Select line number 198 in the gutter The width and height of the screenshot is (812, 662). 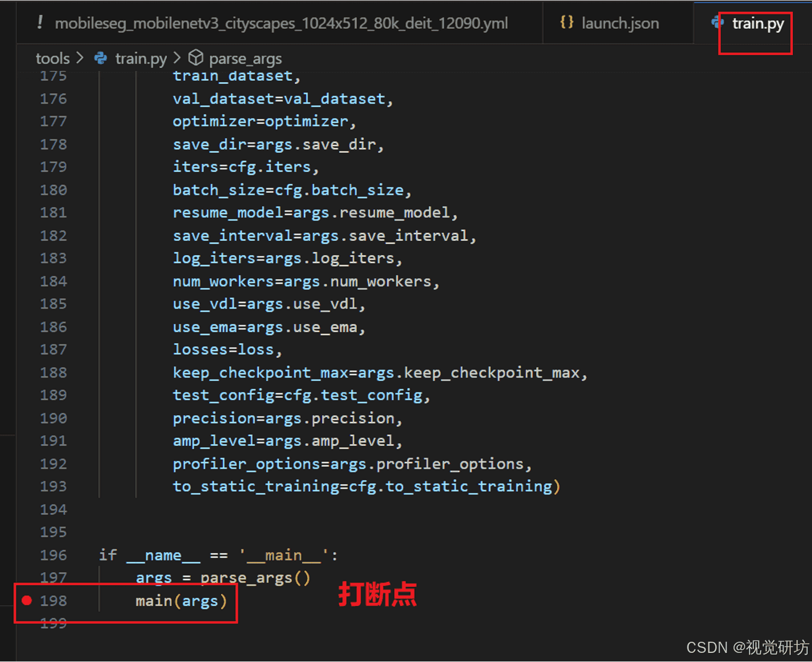tap(53, 600)
